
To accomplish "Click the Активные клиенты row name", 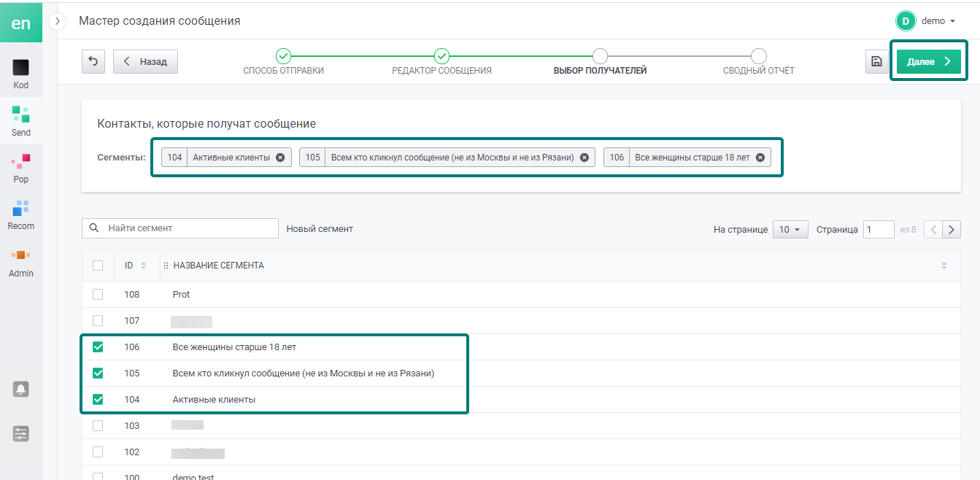I will point(214,400).
